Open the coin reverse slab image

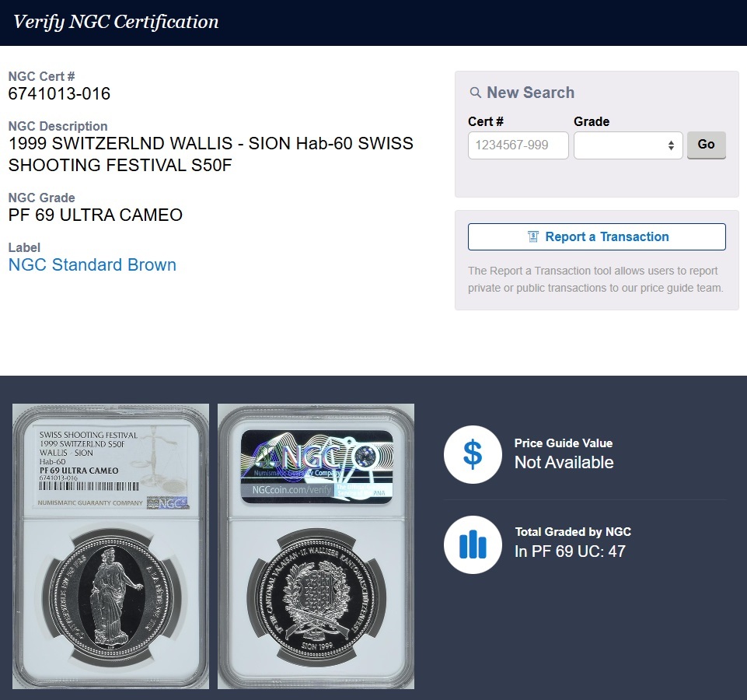tap(316, 546)
